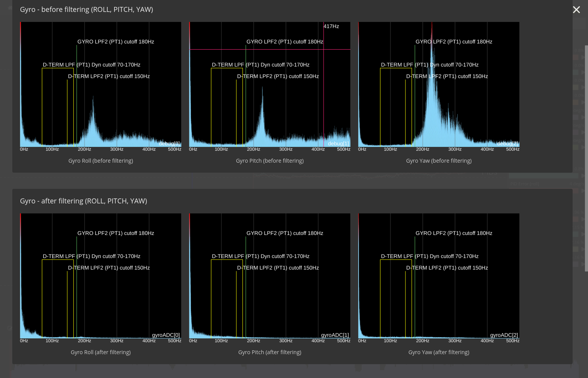Select the 'Gyro - before filtering (ROLL, PITCH, YAW)' heading
This screenshot has width=588, height=378.
[86, 10]
